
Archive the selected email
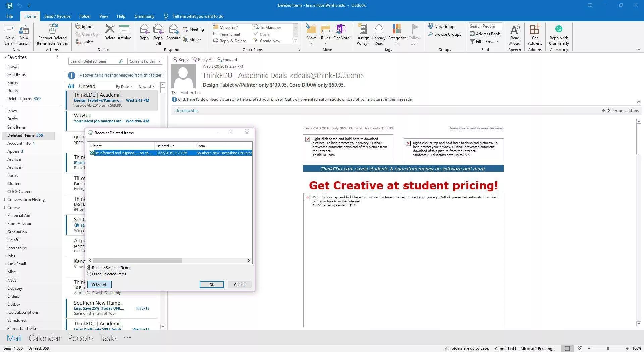(124, 33)
